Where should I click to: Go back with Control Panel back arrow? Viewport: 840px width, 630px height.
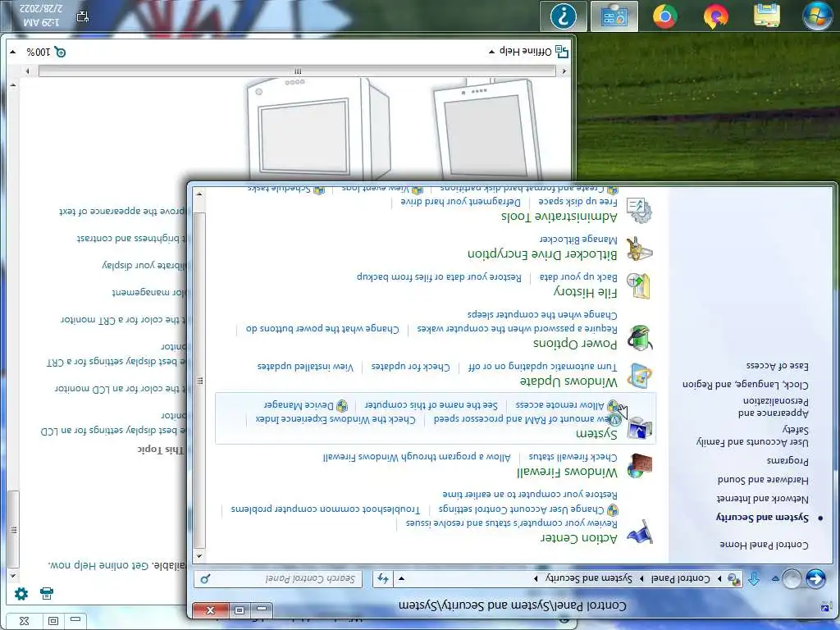815,578
